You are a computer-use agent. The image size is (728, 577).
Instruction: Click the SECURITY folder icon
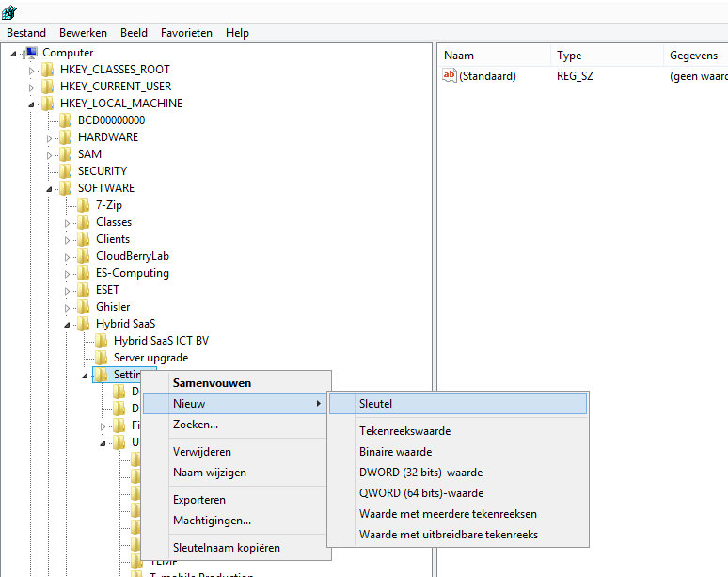[x=66, y=171]
